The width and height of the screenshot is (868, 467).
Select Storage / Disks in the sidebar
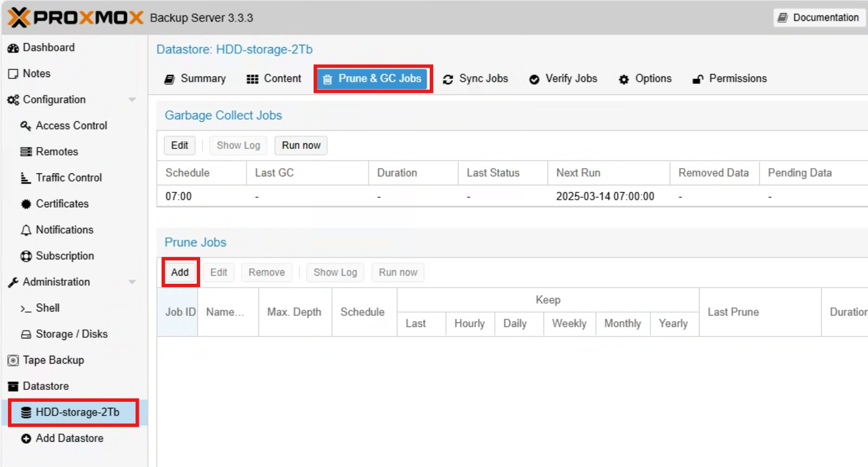click(x=75, y=334)
